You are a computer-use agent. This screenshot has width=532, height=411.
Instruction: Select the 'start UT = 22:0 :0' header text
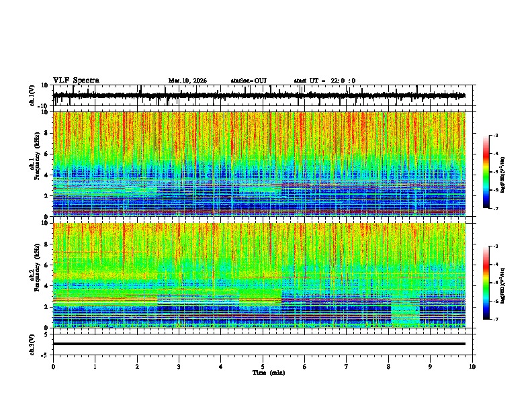pos(324,81)
